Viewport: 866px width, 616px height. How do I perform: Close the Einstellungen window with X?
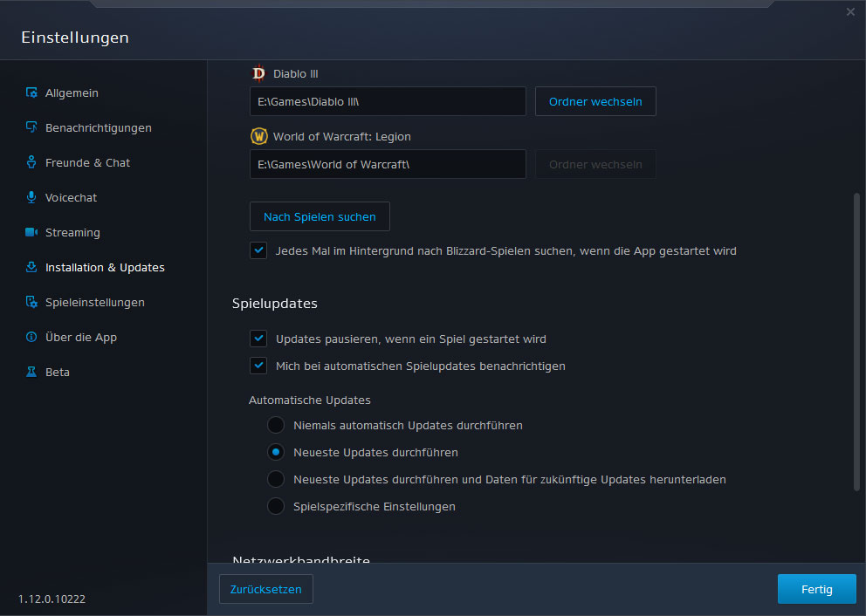click(850, 12)
